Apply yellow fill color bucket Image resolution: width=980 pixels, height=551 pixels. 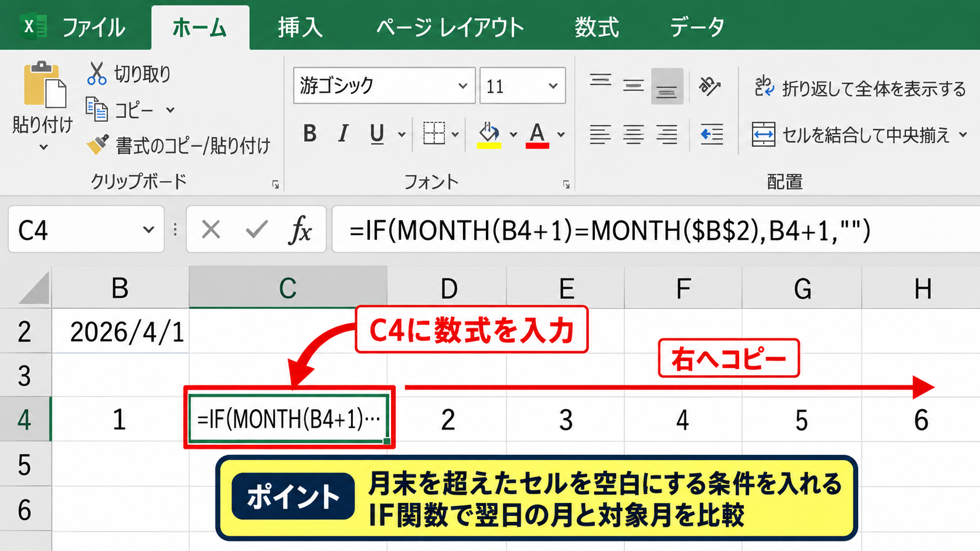click(x=489, y=135)
